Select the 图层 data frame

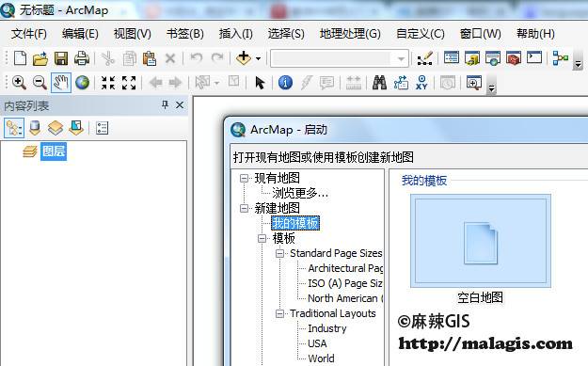[x=54, y=151]
